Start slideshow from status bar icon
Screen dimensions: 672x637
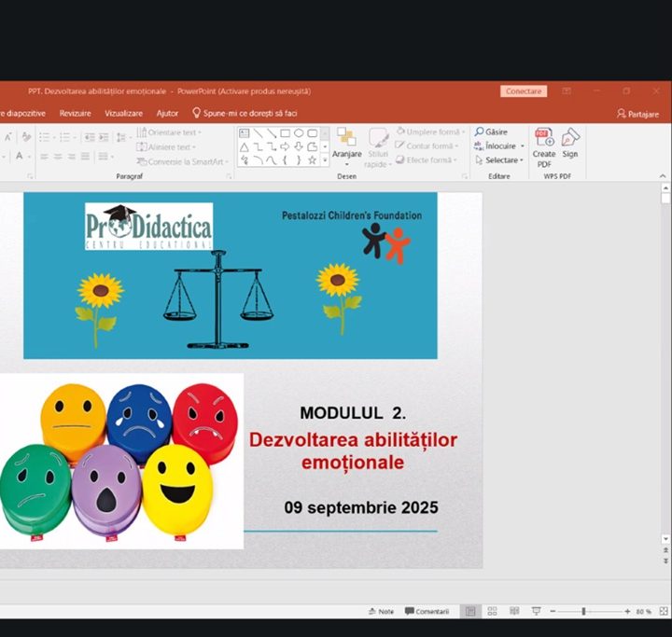point(535,611)
